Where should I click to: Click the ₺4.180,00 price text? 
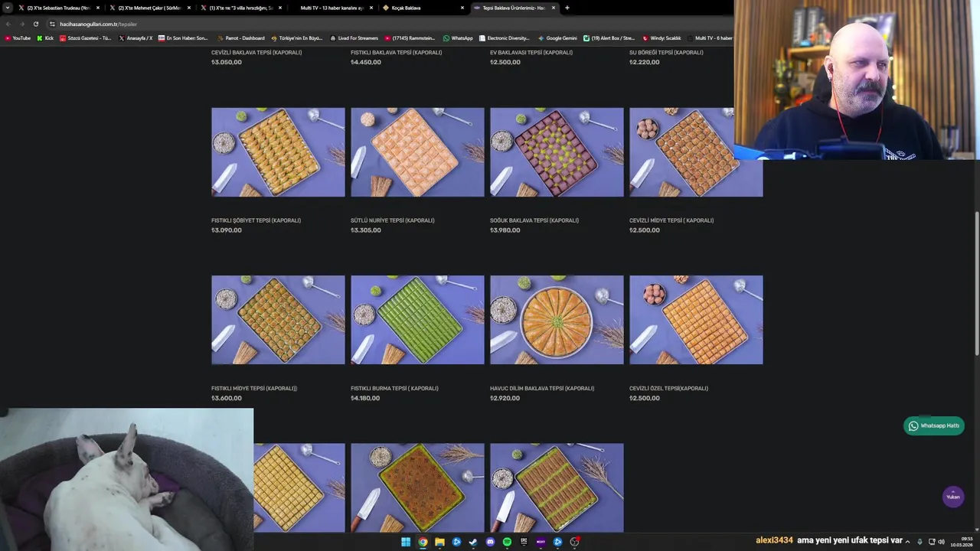[x=365, y=398]
